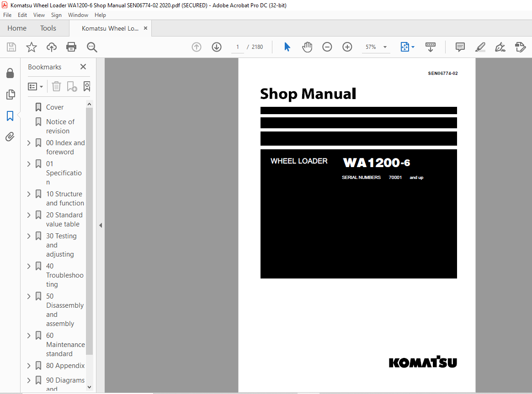Select the Komatsu Wheel Lo... document tab

click(x=110, y=28)
